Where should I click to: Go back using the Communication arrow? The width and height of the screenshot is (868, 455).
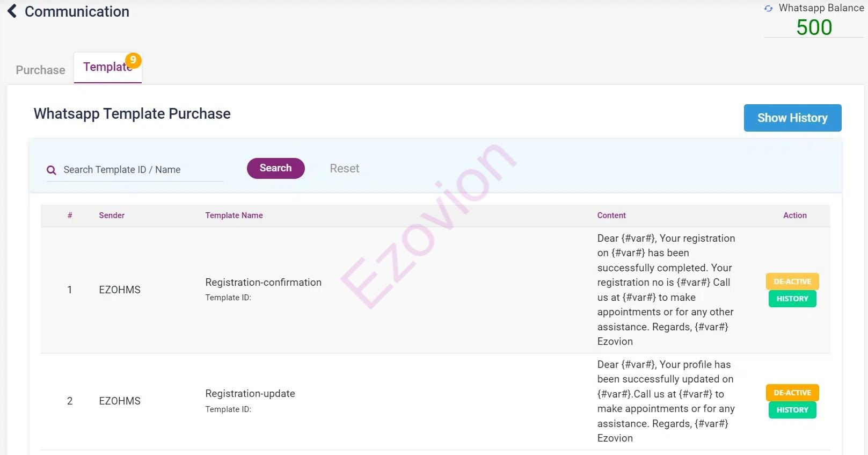(12, 11)
